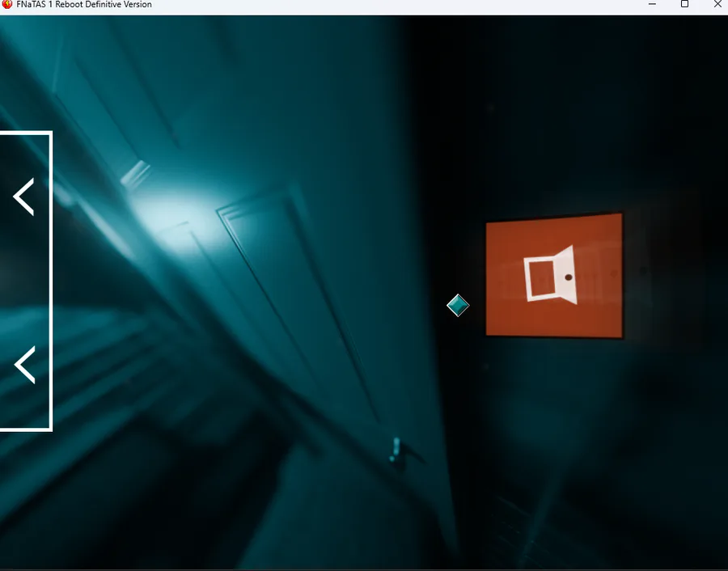Select the teal diamond marker
This screenshot has height=571, width=728.
click(x=458, y=306)
